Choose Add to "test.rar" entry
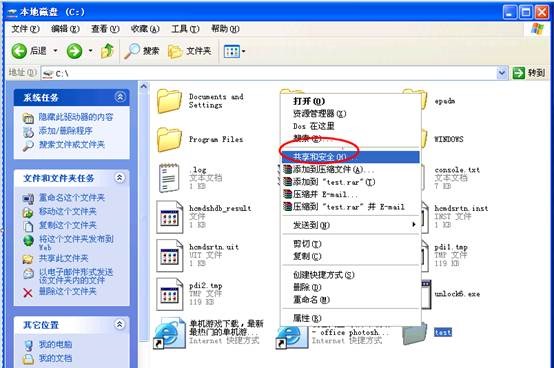 coord(350,182)
